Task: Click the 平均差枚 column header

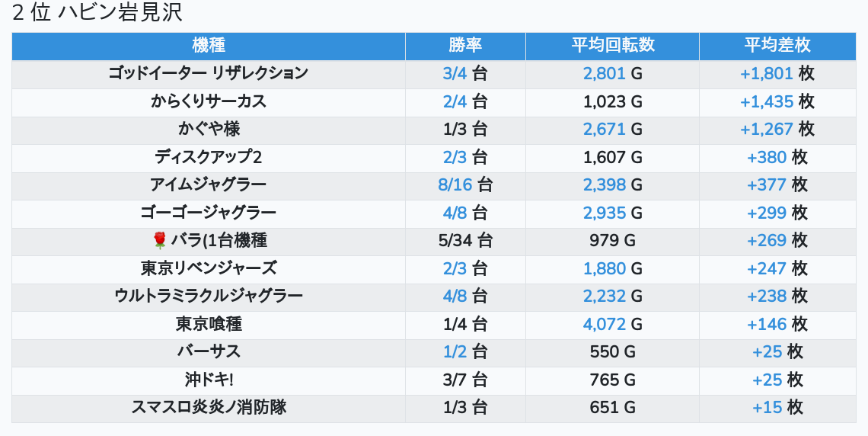Action: point(777,46)
